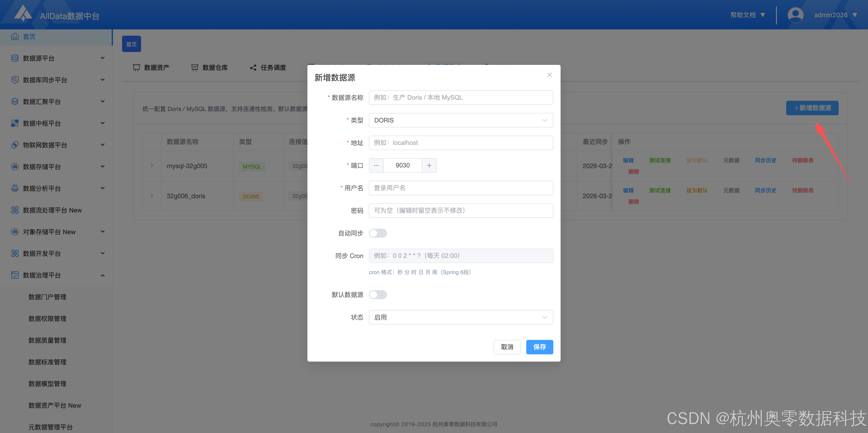This screenshot has width=868, height=433.
Task: Click the 数据中枢平台 grid icon
Action: pos(15,123)
